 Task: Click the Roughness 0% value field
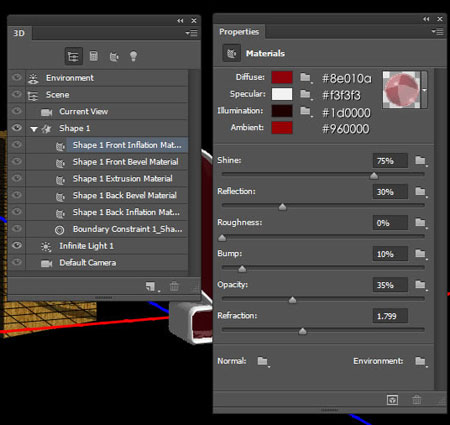(390, 223)
